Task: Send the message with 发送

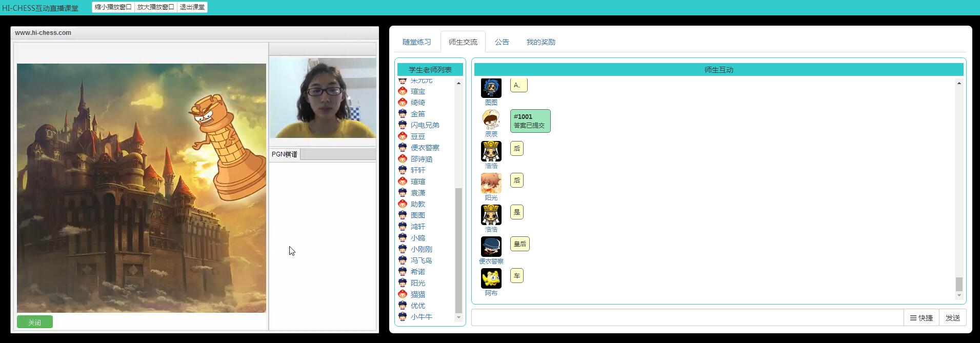Action: (952, 318)
